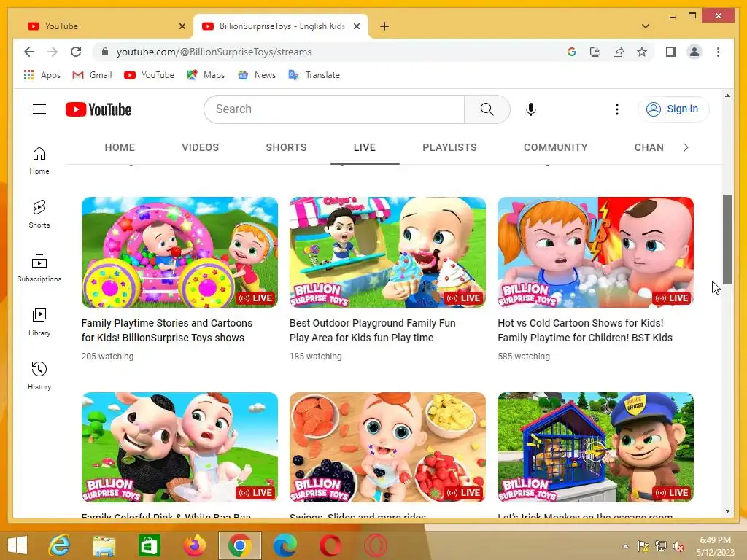Click title Best Outdoor Playground Family Fun
The width and height of the screenshot is (747, 560).
pyautogui.click(x=373, y=330)
